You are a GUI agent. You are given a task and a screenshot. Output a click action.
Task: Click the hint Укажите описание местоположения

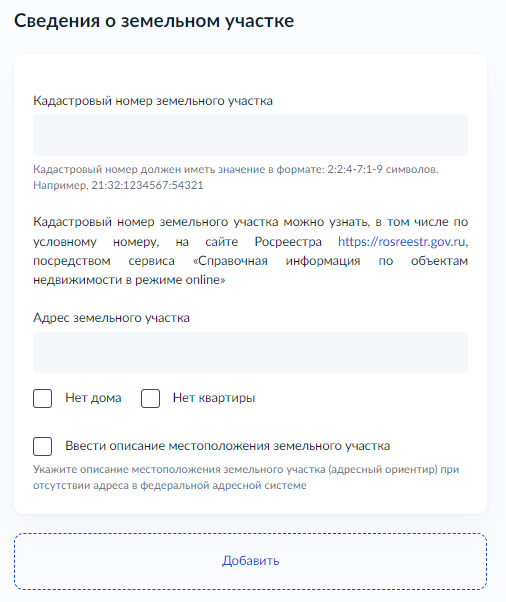coord(246,470)
